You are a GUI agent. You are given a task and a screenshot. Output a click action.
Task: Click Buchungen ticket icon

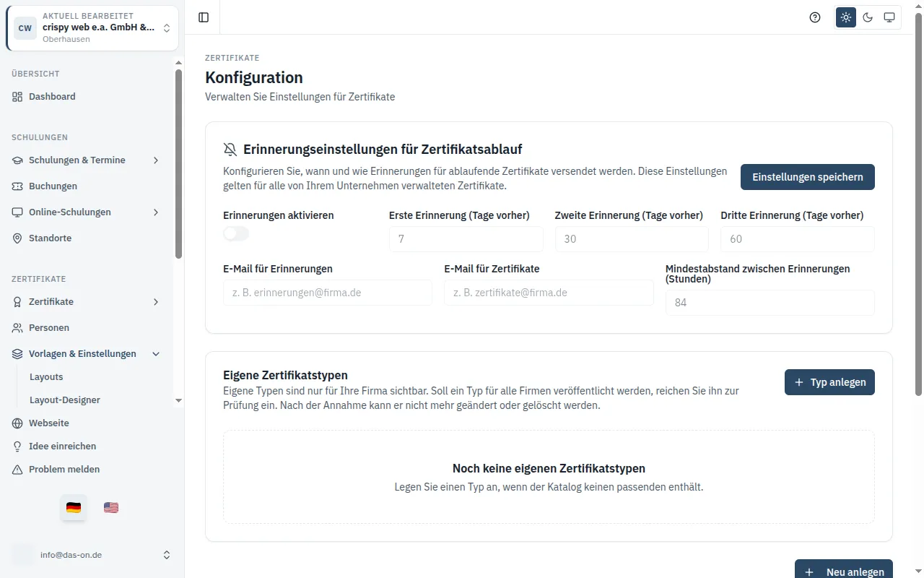tap(17, 186)
